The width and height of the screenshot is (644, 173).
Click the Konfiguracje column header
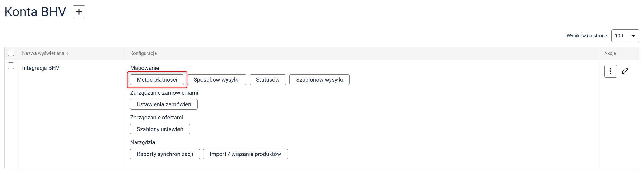143,53
